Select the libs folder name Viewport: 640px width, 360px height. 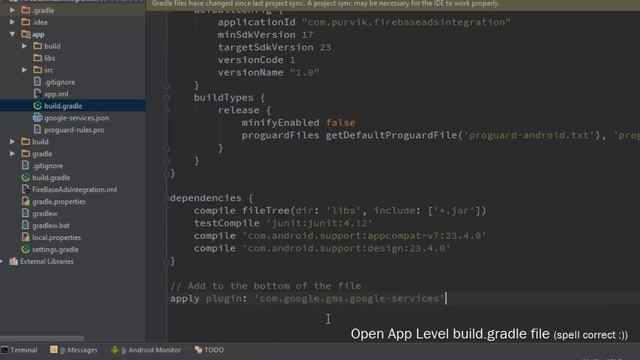pyautogui.click(x=49, y=58)
